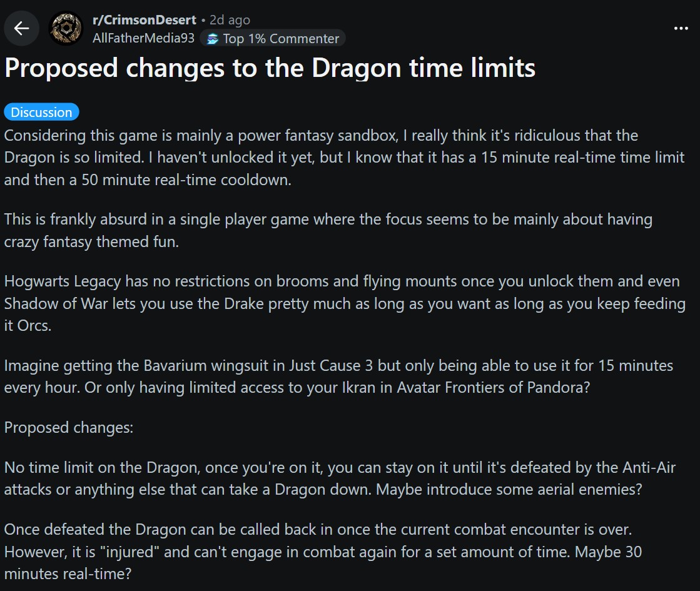
Task: Click the Top 1% Commenter badge pill
Action: click(x=273, y=38)
